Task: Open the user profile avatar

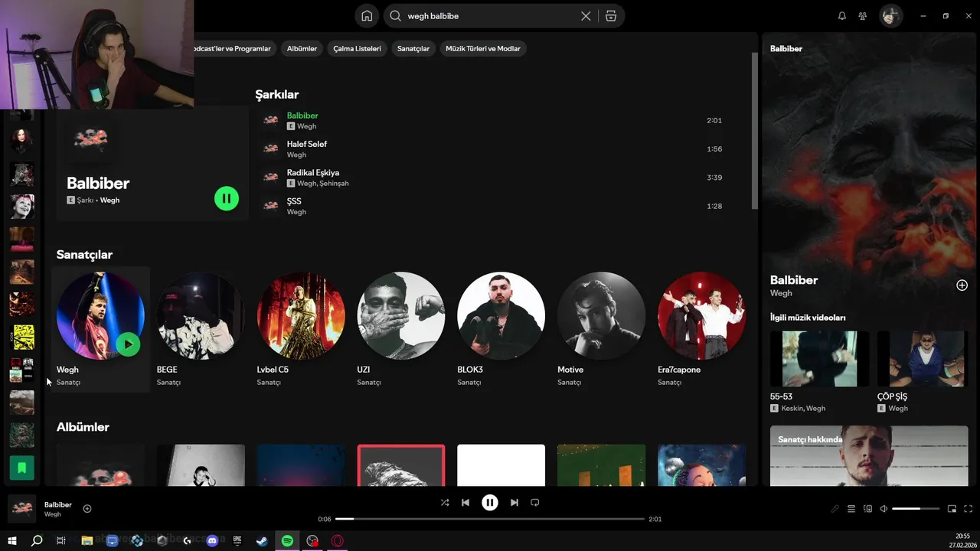Action: click(x=890, y=16)
